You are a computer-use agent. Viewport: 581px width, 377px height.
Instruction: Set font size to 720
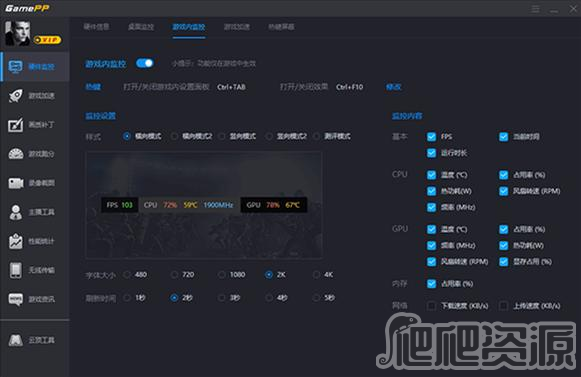point(174,275)
